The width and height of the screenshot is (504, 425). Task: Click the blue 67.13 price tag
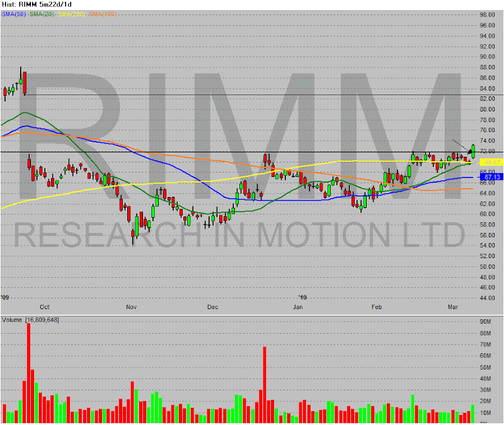tap(491, 177)
